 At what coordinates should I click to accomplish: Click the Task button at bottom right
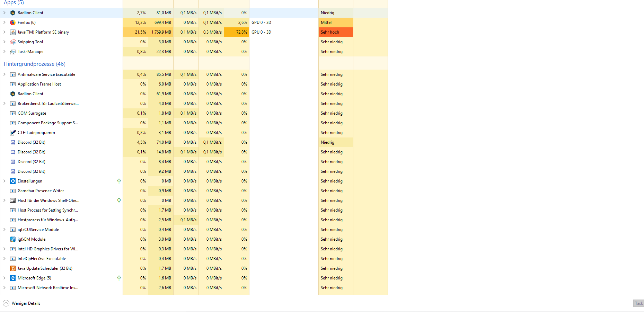[x=639, y=303]
